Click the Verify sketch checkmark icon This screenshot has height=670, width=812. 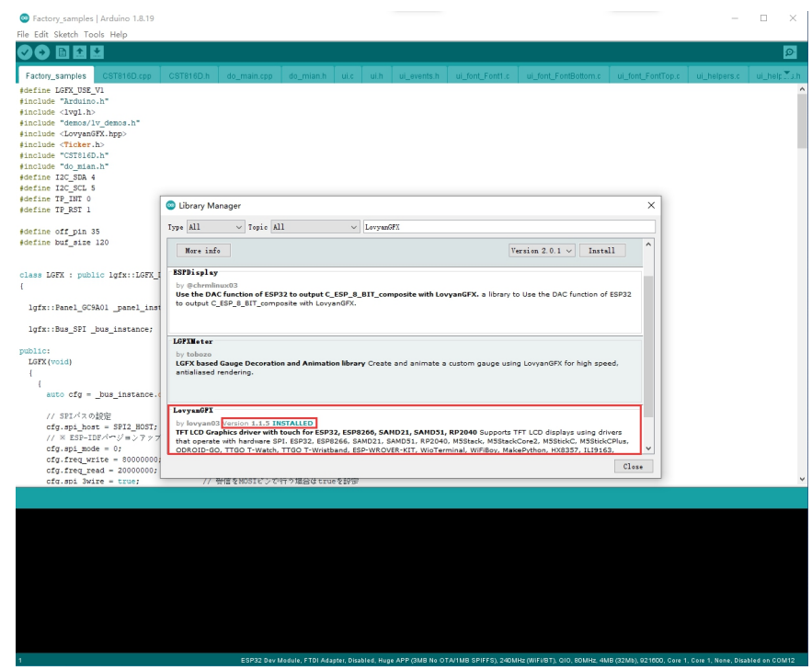(x=25, y=53)
